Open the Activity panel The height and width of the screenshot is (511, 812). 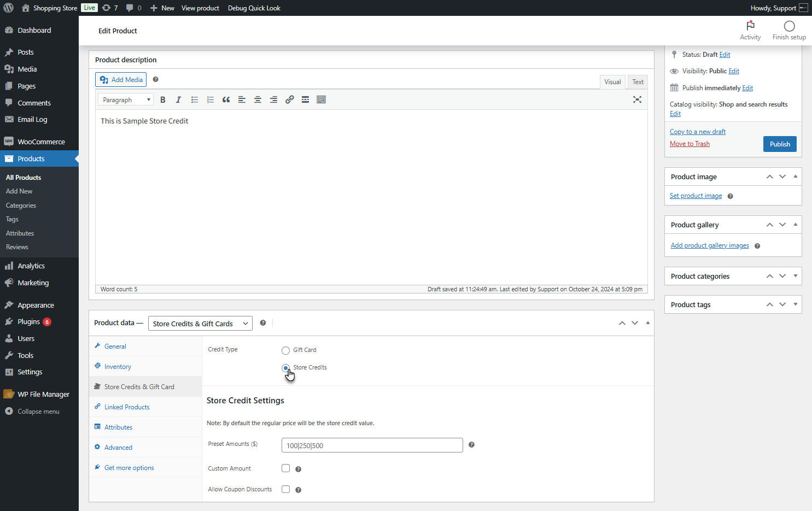pos(750,31)
